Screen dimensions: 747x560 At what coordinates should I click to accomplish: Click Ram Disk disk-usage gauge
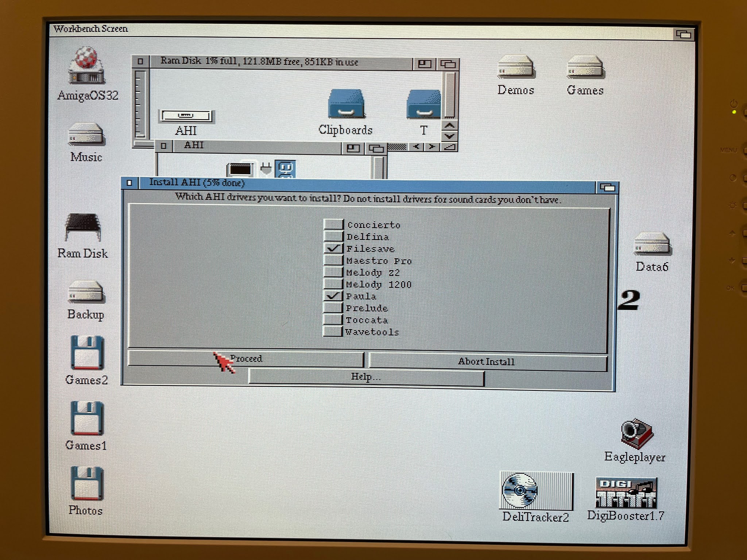click(140, 104)
